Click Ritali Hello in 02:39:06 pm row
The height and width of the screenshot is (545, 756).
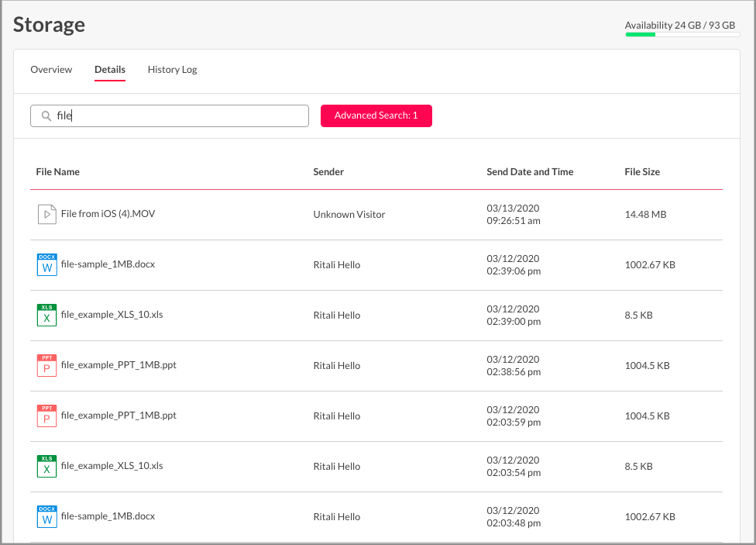tap(336, 264)
